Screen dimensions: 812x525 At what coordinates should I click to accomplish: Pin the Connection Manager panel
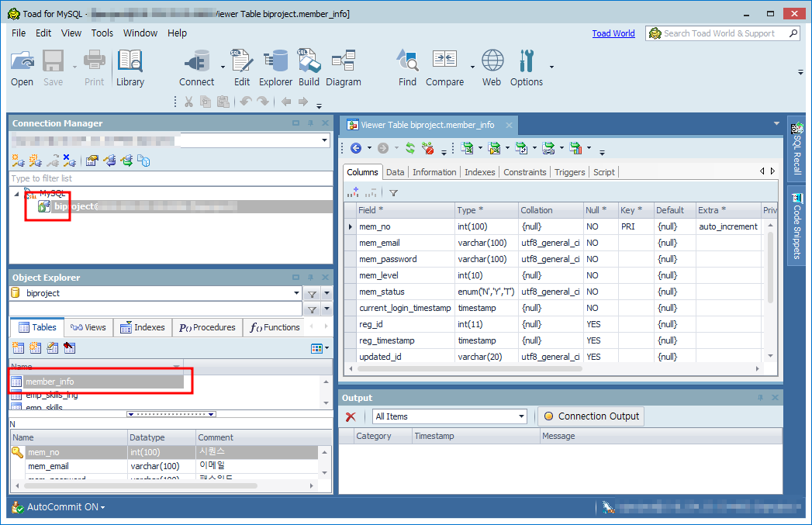pos(310,123)
